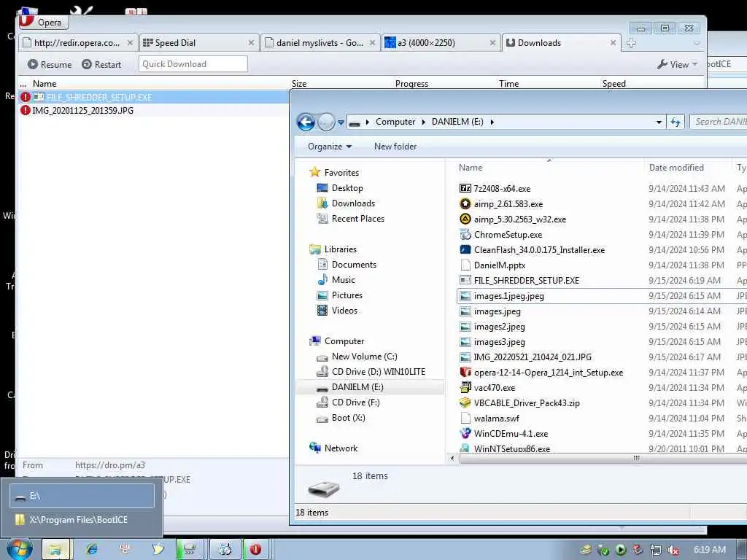Select Favorites in navigation pane

(x=341, y=173)
